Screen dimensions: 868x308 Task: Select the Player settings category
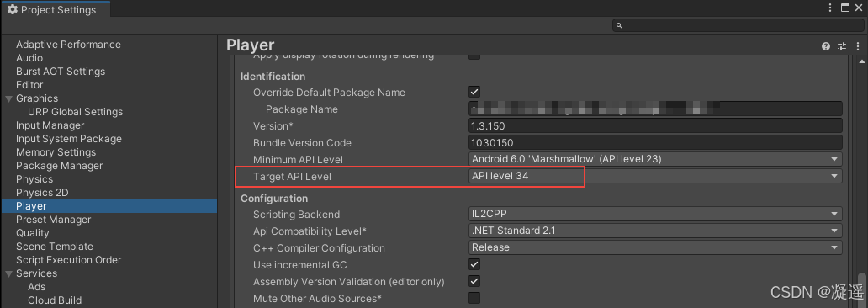pyautogui.click(x=108, y=206)
